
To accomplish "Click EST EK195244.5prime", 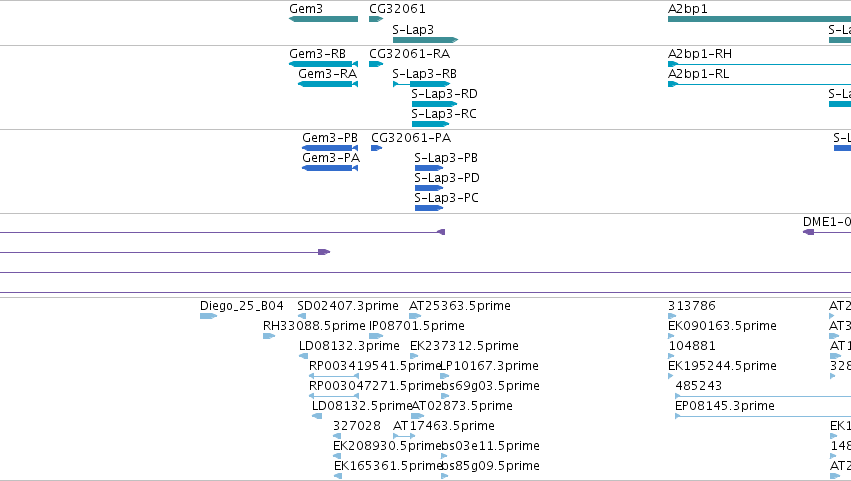I will (x=671, y=376).
